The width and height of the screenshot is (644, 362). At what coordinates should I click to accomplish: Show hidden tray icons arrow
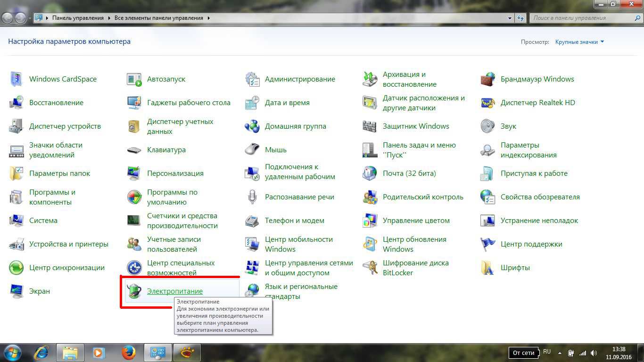tap(560, 353)
